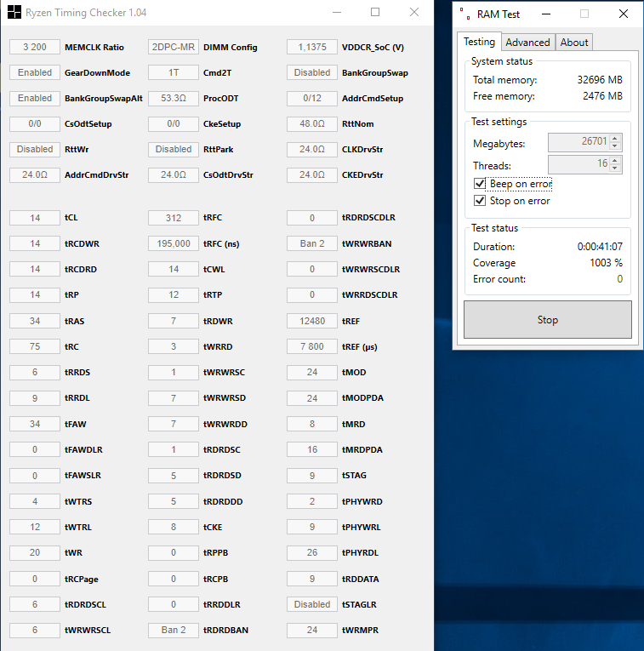Image resolution: width=644 pixels, height=651 pixels.
Task: Click the tSTAGLR Disabled field
Action: click(x=312, y=604)
